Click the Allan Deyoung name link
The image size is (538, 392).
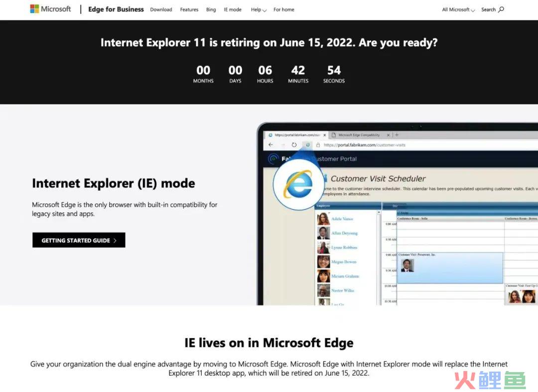[x=345, y=233]
